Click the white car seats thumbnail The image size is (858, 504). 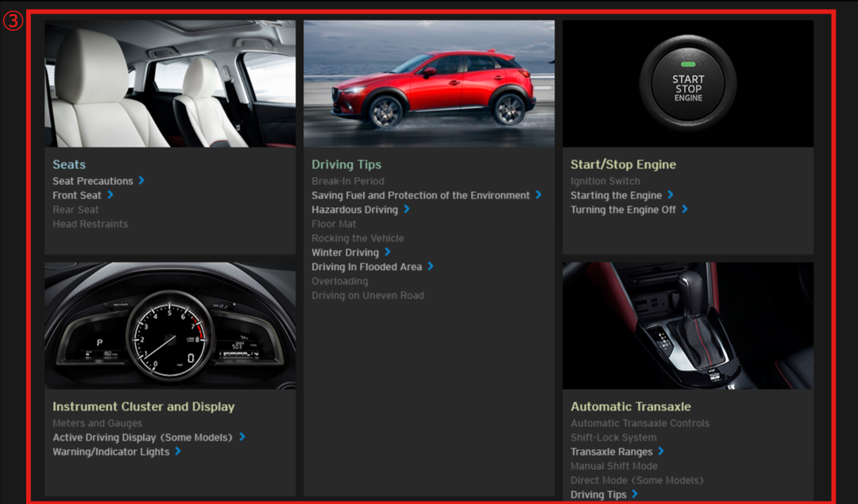[170, 83]
